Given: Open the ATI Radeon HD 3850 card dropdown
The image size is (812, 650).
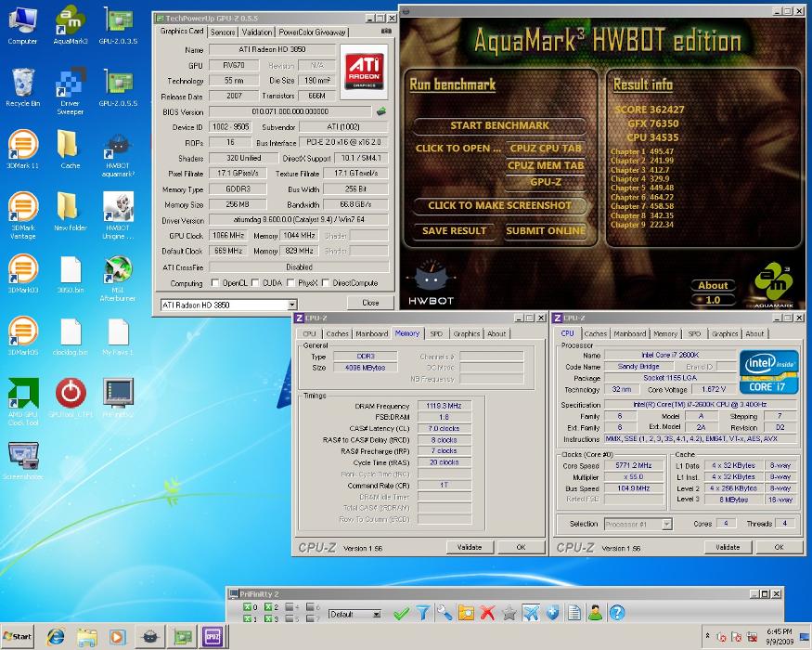Looking at the screenshot, I should (292, 305).
